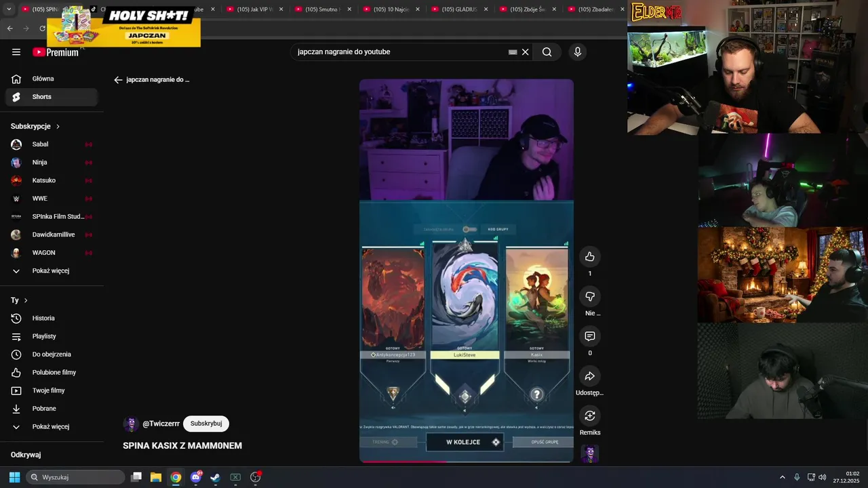
Task: Open the @Twiczerrr channel name
Action: 161,424
